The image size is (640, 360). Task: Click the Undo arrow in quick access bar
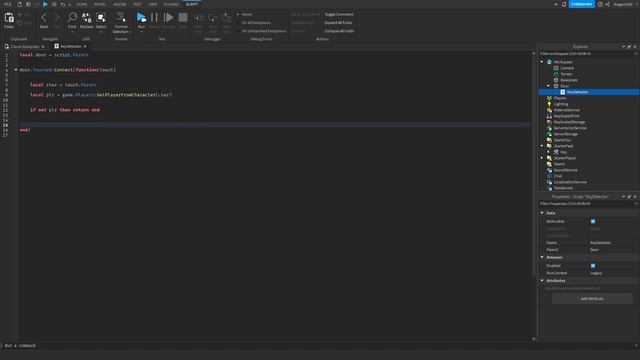(x=62, y=4)
